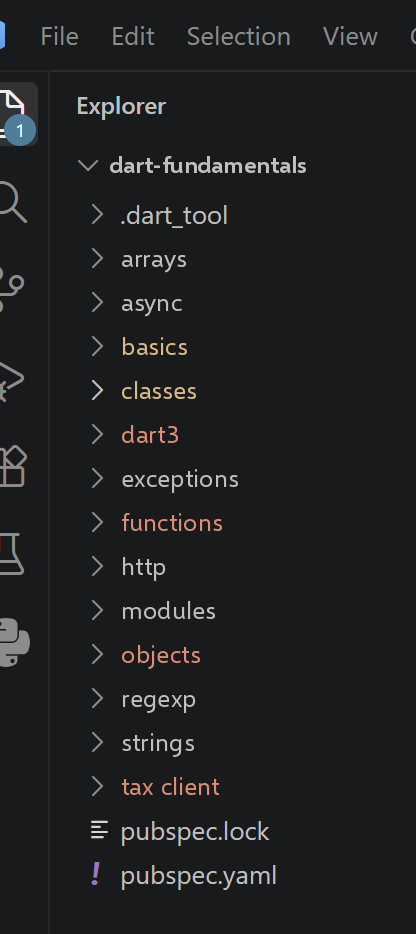The image size is (416, 934).
Task: Click the pubspec.lock file icon
Action: pyautogui.click(x=99, y=830)
